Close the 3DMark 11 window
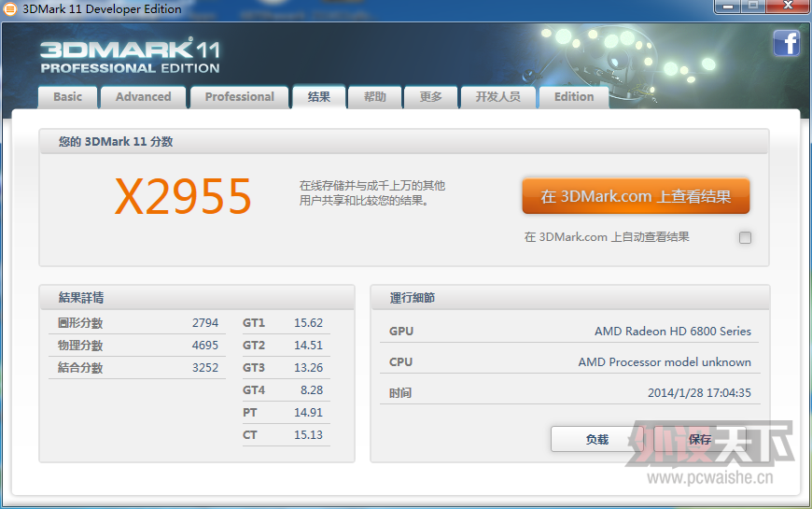The image size is (812, 509). pos(788,7)
